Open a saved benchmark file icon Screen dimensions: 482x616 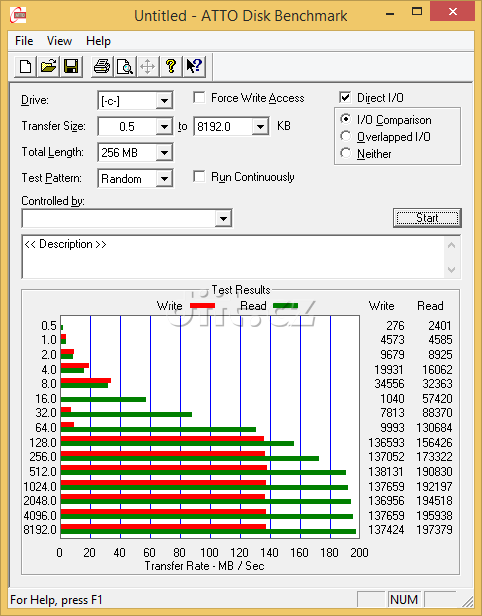pos(48,66)
